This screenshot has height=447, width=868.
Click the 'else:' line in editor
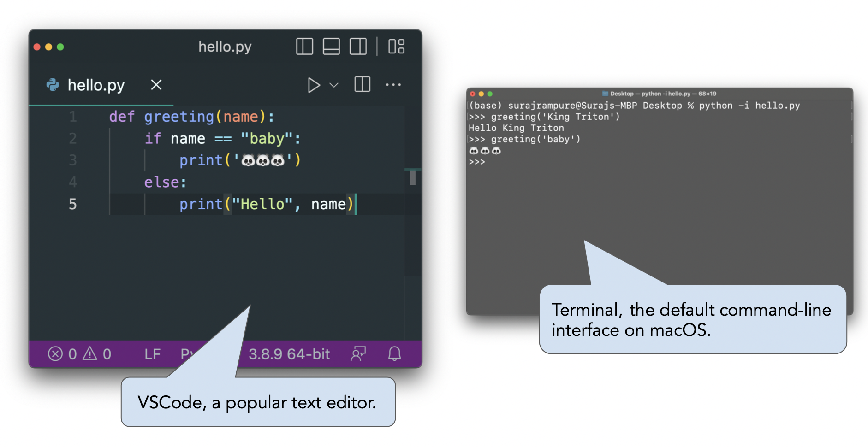click(x=165, y=182)
